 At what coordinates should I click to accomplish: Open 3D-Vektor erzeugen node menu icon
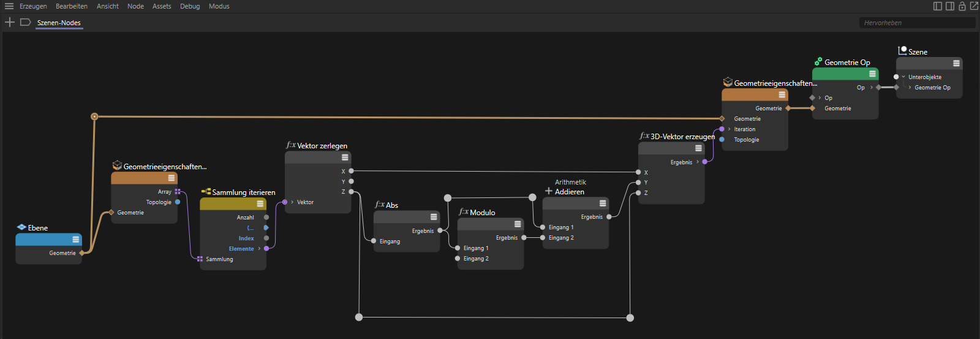(x=698, y=148)
